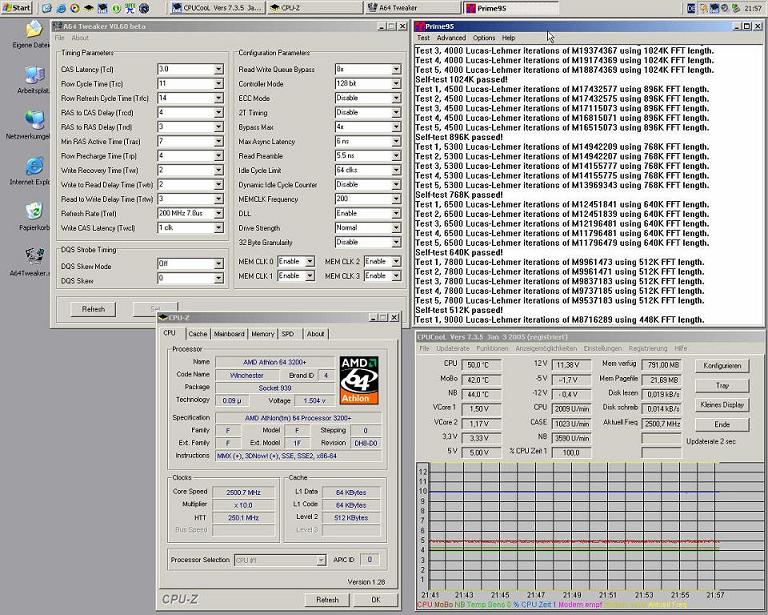This screenshot has height=615, width=768.
Task: Switch to CPUCool taskbar button
Action: (217, 7)
